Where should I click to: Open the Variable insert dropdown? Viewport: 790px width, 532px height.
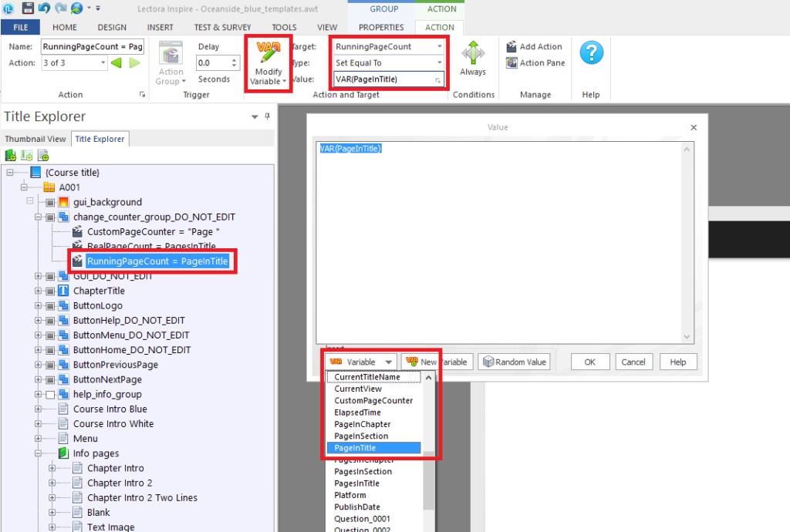pyautogui.click(x=360, y=361)
